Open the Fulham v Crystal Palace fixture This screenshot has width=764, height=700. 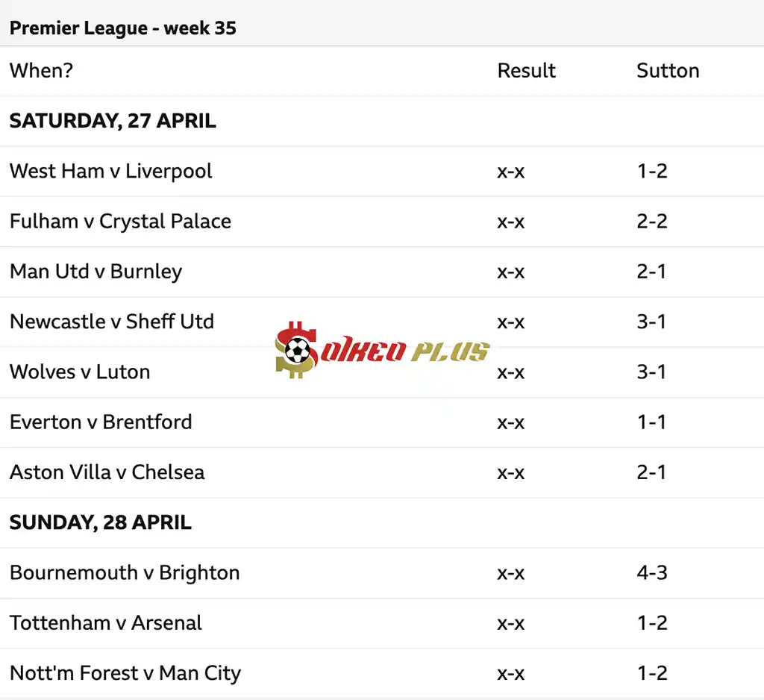click(x=120, y=222)
